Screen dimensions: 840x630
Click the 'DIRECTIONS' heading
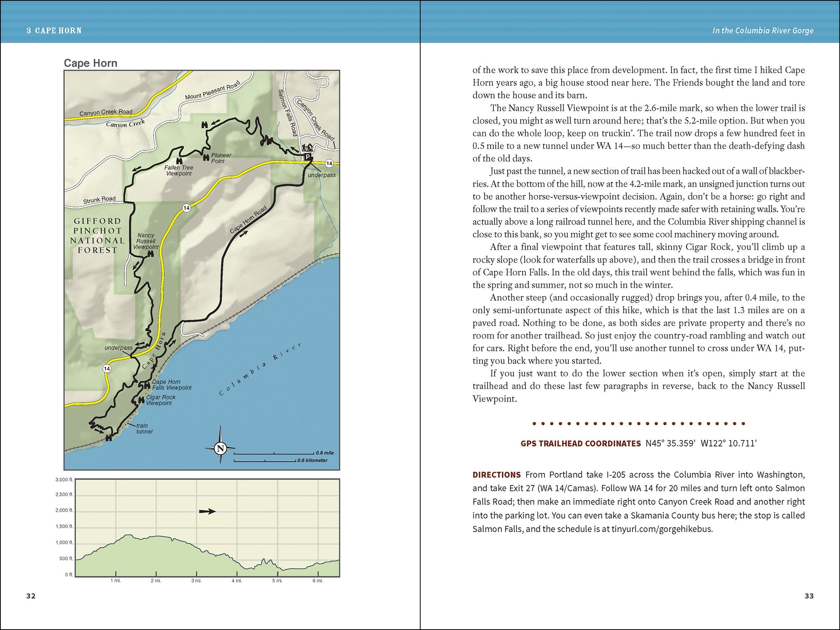(x=497, y=475)
